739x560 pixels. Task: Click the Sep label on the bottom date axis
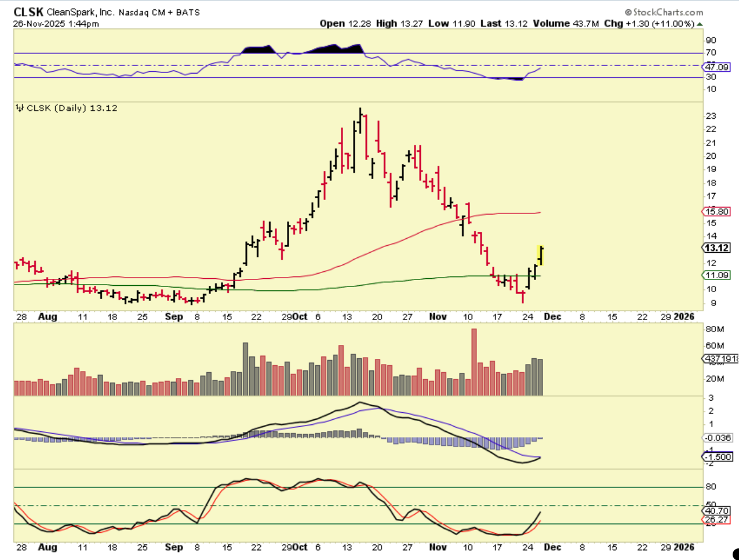point(173,547)
